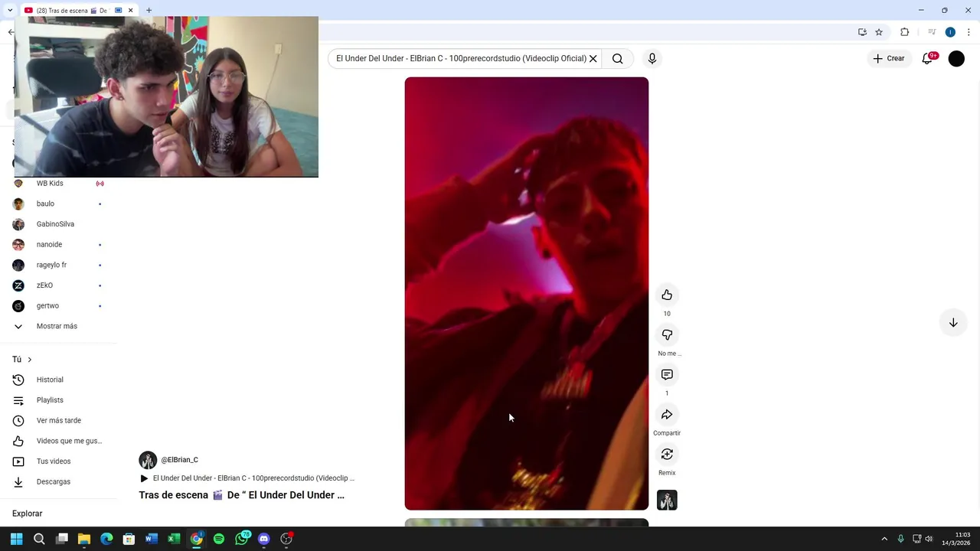Viewport: 980px width, 551px height.
Task: Open the Windows Start menu
Action: (x=16, y=539)
